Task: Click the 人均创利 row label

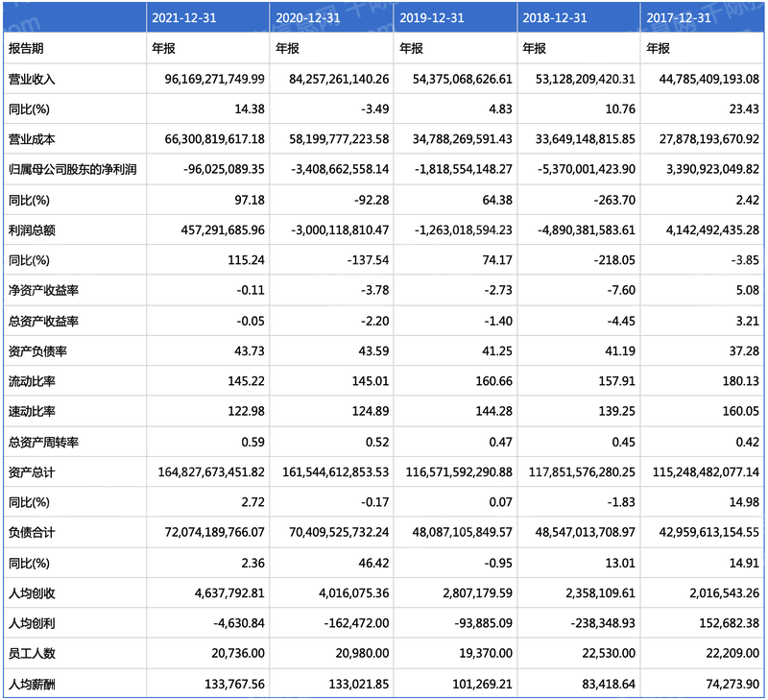Action: point(32,623)
